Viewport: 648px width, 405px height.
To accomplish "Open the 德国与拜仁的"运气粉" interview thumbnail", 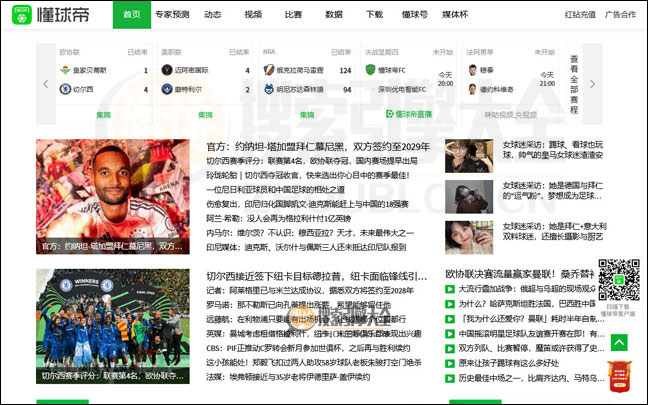I will pyautogui.click(x=469, y=197).
